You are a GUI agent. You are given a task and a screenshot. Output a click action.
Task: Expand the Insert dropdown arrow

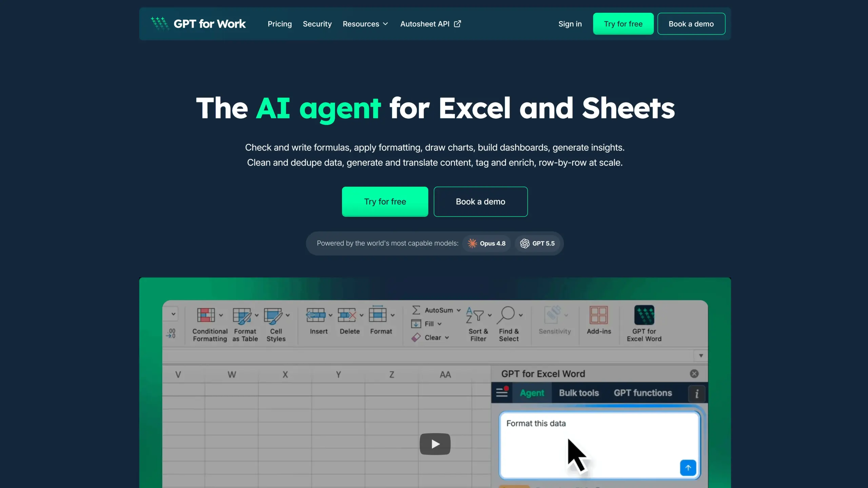pyautogui.click(x=331, y=315)
